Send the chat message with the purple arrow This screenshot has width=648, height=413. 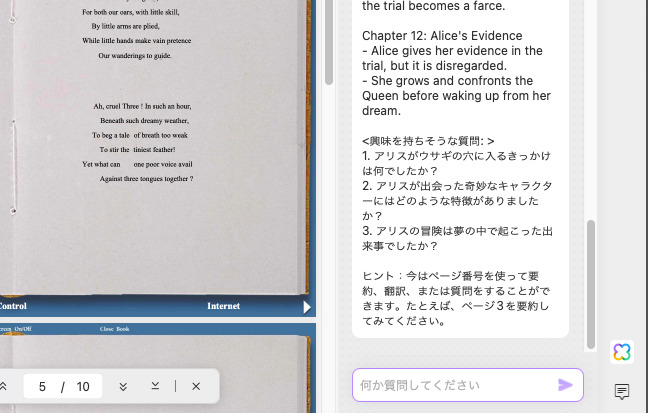pos(565,385)
